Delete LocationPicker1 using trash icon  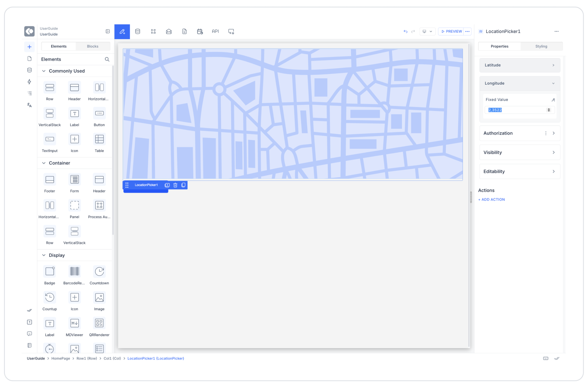tap(175, 185)
